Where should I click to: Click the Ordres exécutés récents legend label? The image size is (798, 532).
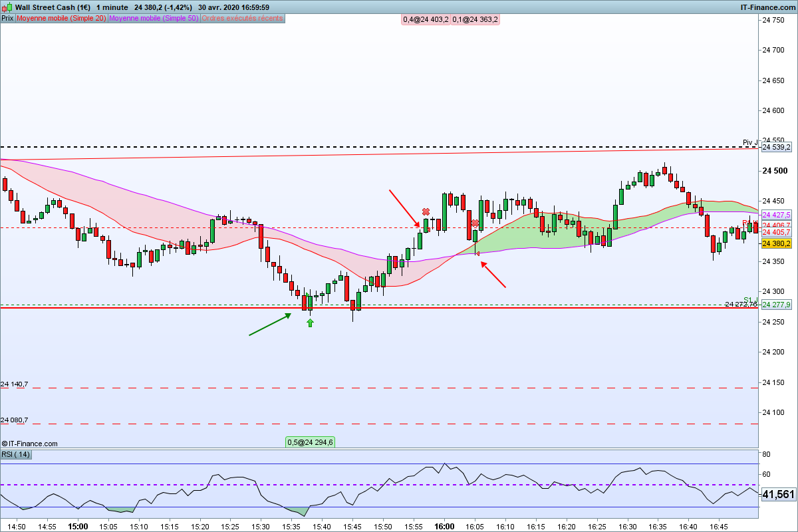pos(242,19)
